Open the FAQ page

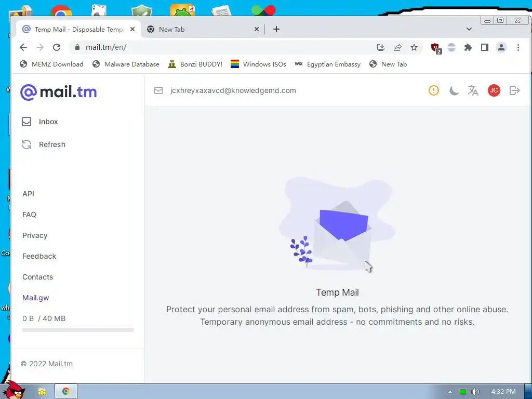click(x=29, y=215)
